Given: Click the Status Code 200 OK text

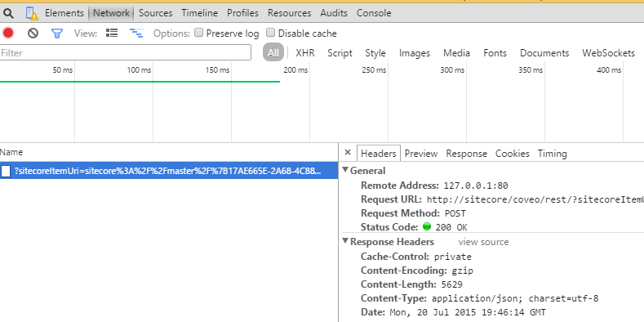Looking at the screenshot, I should click(451, 227).
